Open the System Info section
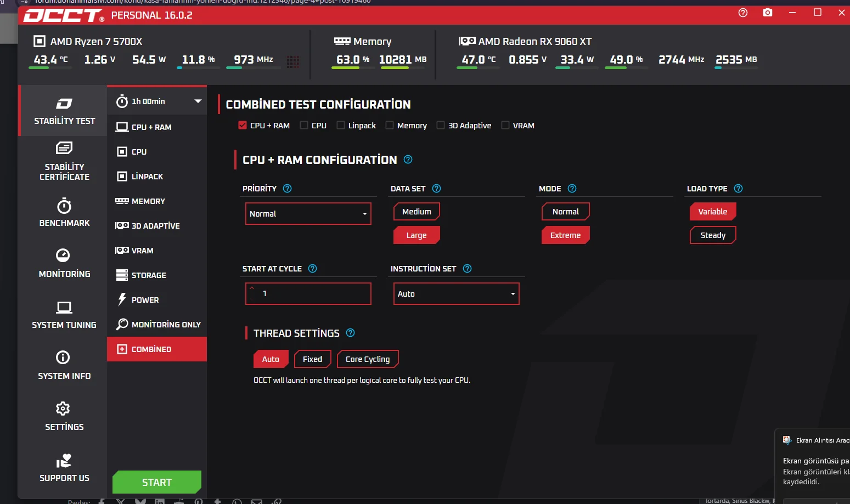Image resolution: width=850 pixels, height=504 pixels. pyautogui.click(x=64, y=366)
